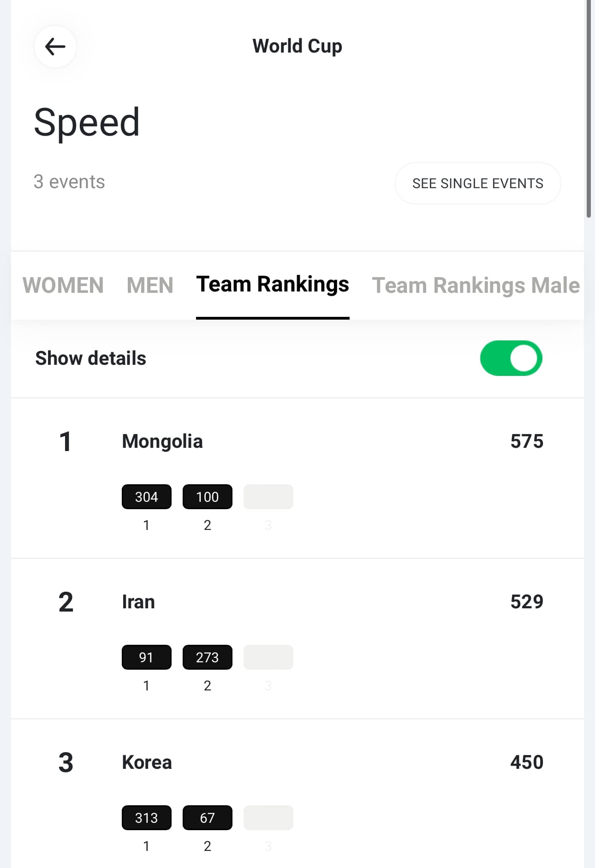Open the Team Rankings Male tab
The image size is (595, 868).
coord(476,285)
